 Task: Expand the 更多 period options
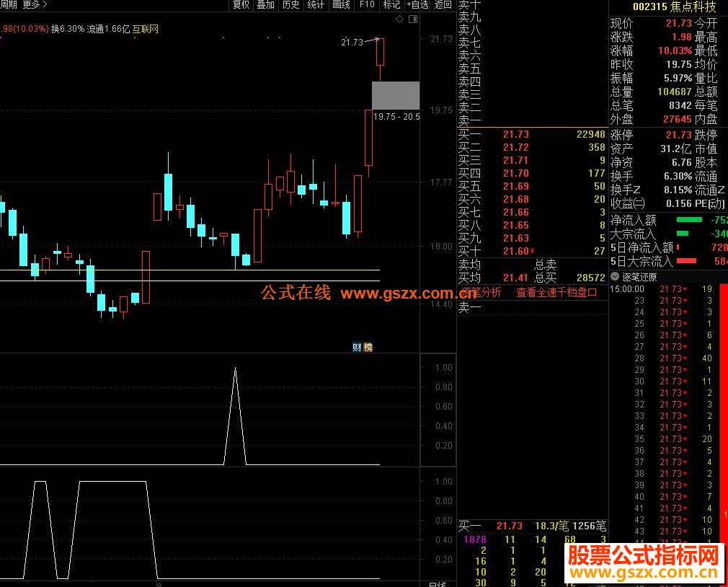pos(35,4)
